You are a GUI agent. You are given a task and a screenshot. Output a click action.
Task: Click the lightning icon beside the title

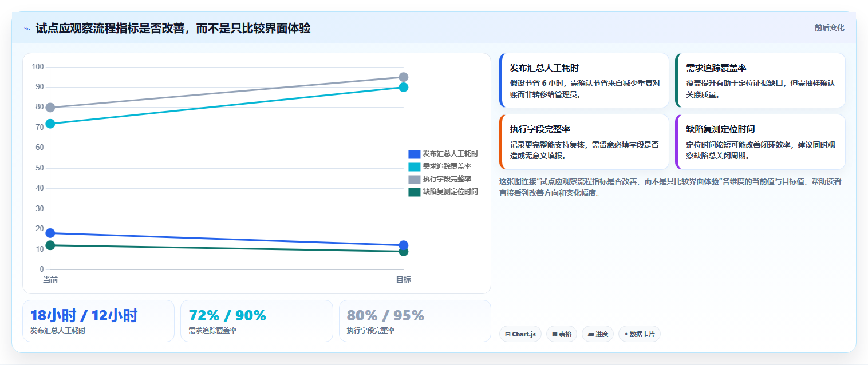tap(27, 29)
